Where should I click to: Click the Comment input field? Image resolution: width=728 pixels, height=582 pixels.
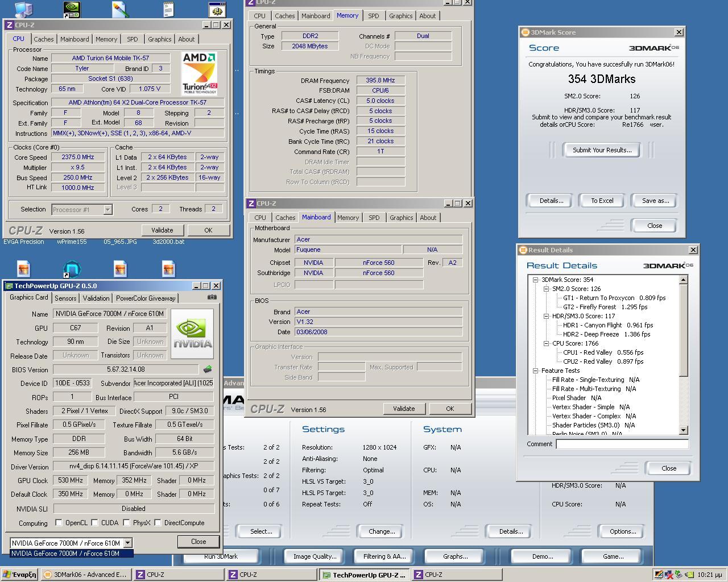click(x=622, y=444)
